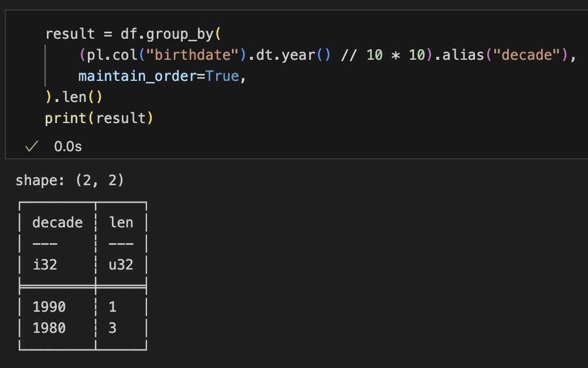
Task: Click the "decade" string inside alias
Action: [x=528, y=55]
